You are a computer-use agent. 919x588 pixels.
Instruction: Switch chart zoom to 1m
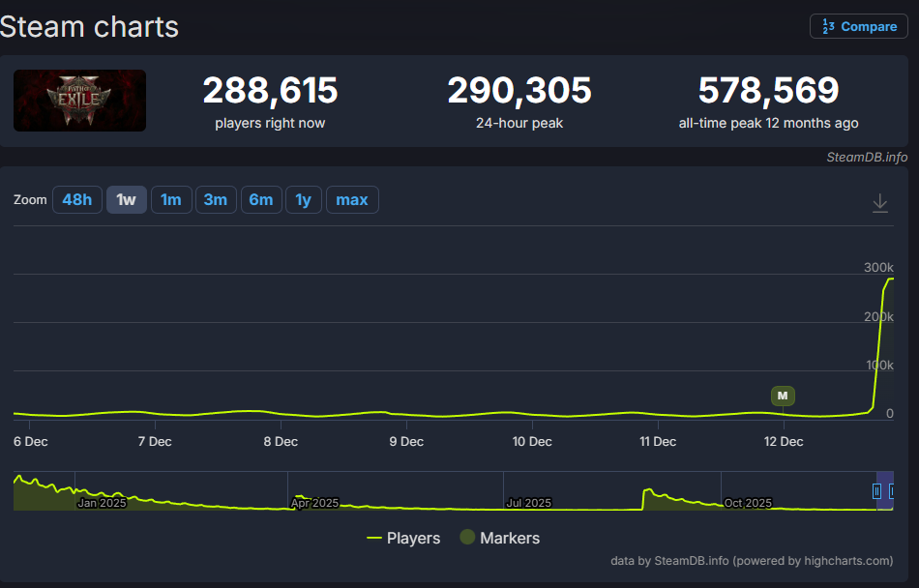tap(171, 200)
